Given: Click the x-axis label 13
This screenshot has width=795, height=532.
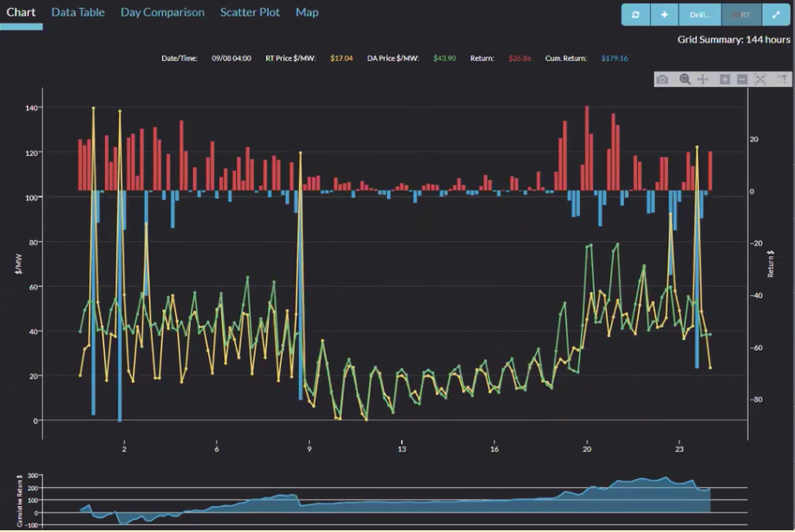Looking at the screenshot, I should (401, 449).
